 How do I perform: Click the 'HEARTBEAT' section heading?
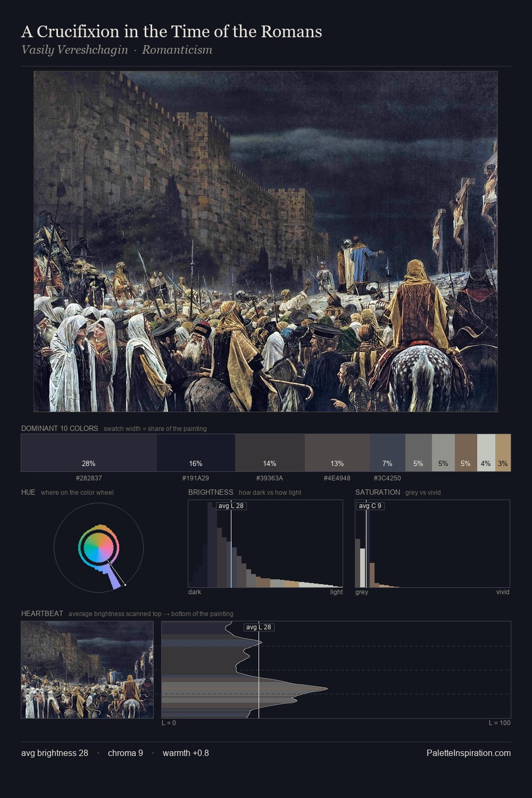tap(42, 613)
